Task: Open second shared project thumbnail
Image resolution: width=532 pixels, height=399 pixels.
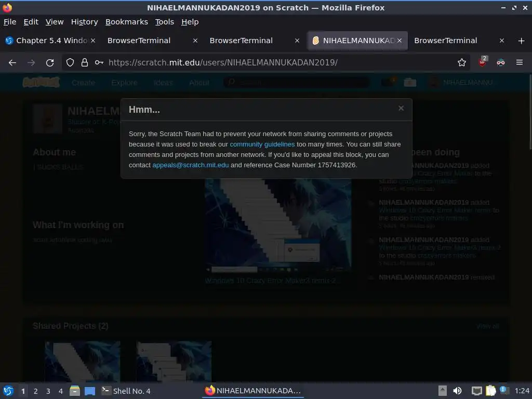Action: pos(174,362)
